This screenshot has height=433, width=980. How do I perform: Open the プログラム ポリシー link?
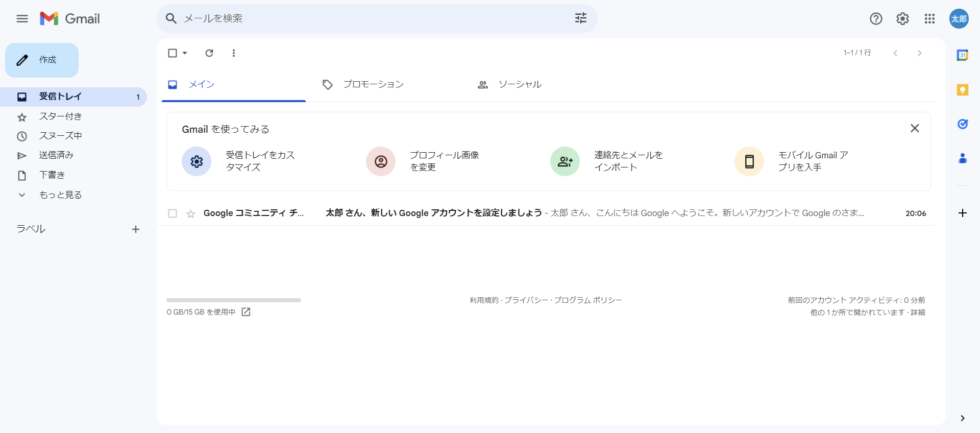(588, 300)
